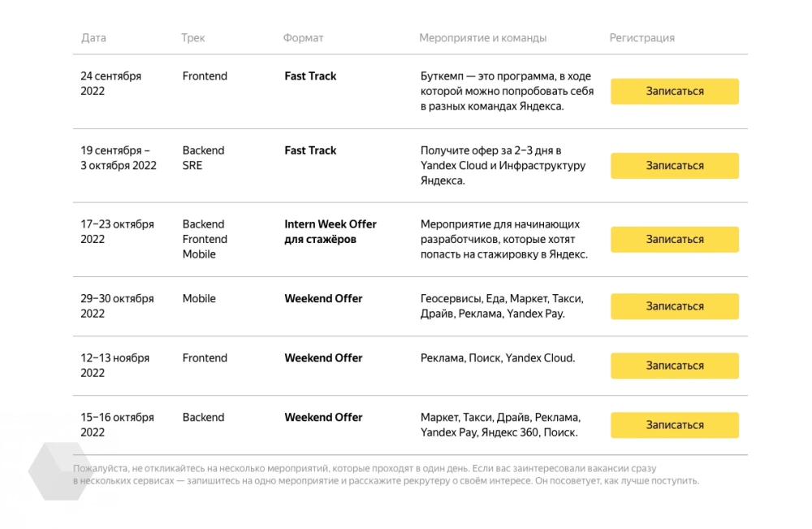
Task: Select the Трек column header
Action: [x=193, y=38]
